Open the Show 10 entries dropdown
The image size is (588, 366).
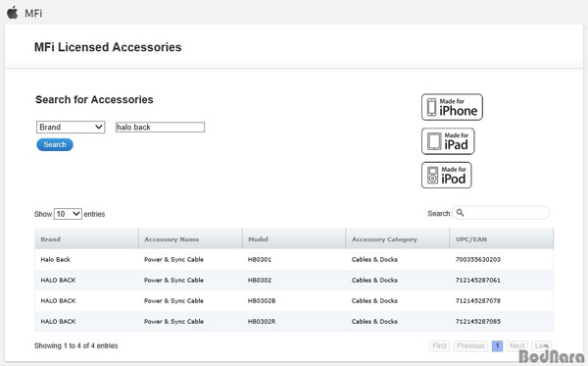pos(68,214)
